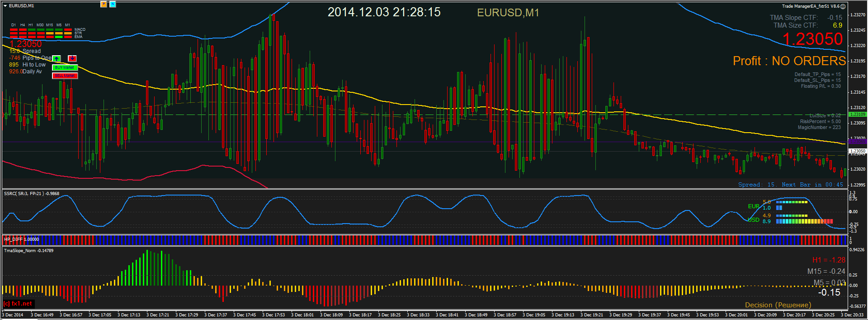
Task: Click the 'MagicNumber = 223' text
Action: click(x=819, y=127)
